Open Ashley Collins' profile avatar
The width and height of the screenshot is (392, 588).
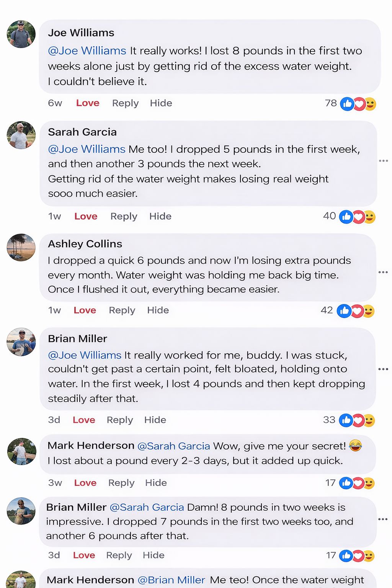[21, 248]
